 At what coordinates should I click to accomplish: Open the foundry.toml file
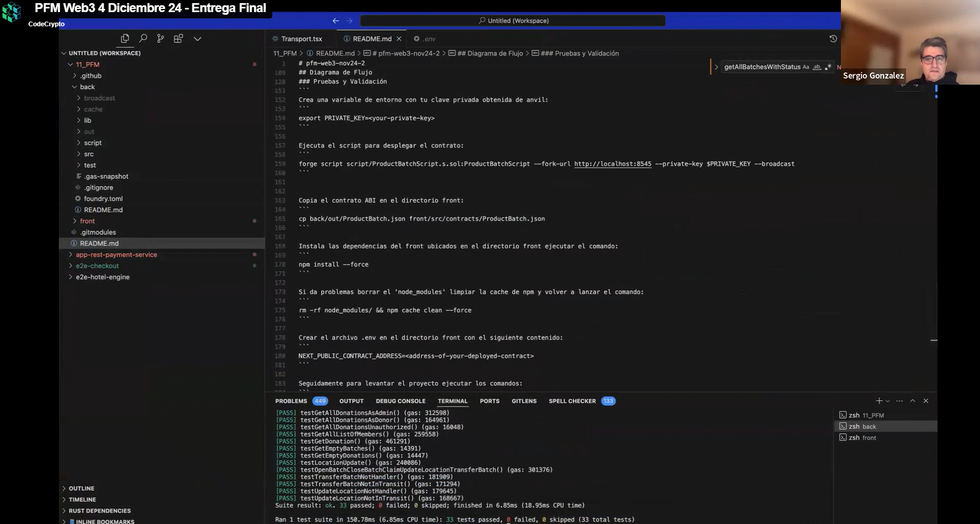pyautogui.click(x=103, y=199)
